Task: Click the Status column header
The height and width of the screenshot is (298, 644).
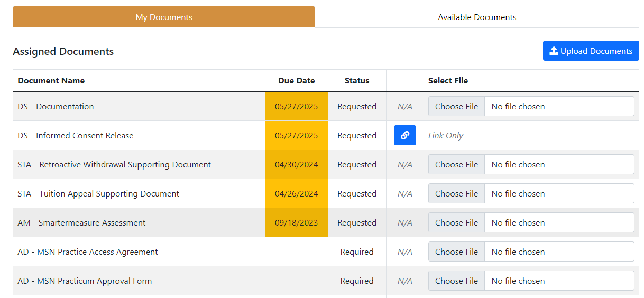Action: click(x=357, y=81)
